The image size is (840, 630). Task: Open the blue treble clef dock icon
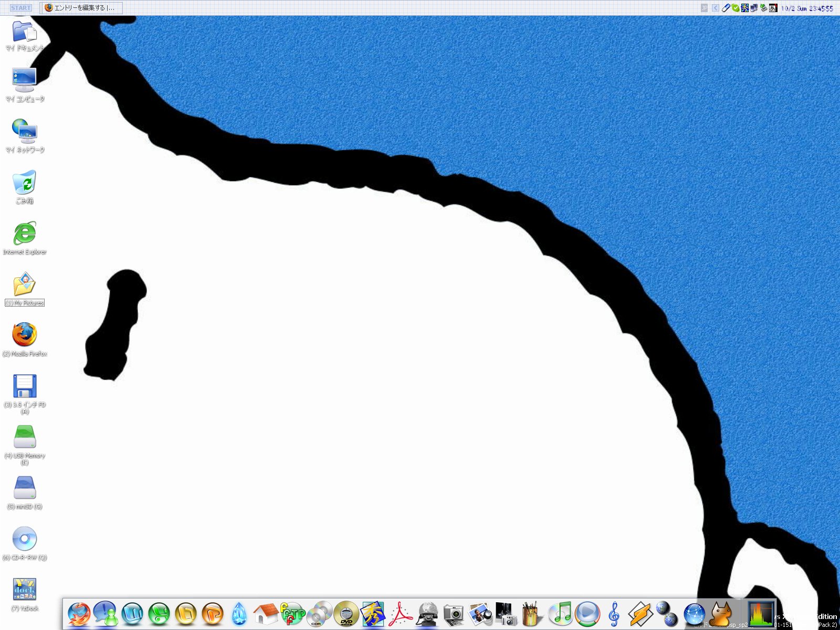(614, 613)
